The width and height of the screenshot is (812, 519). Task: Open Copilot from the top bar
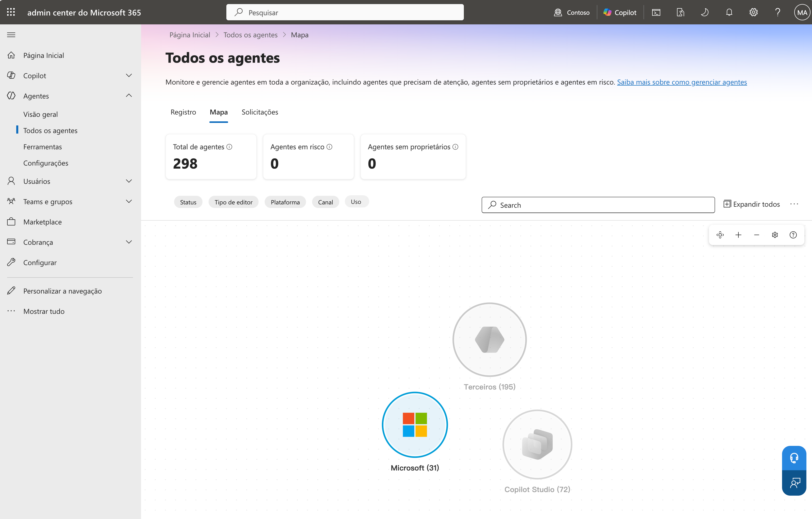pos(620,12)
